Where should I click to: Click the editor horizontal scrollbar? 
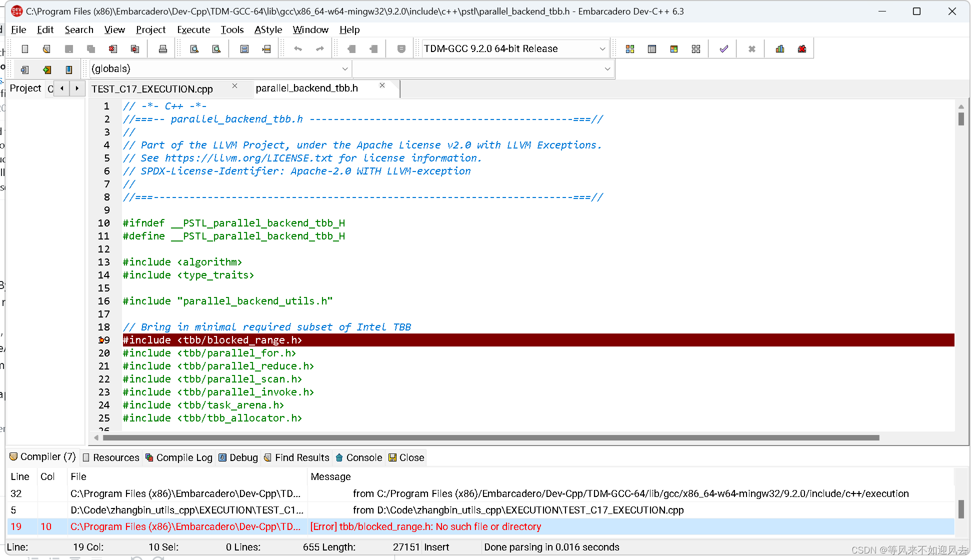point(490,437)
